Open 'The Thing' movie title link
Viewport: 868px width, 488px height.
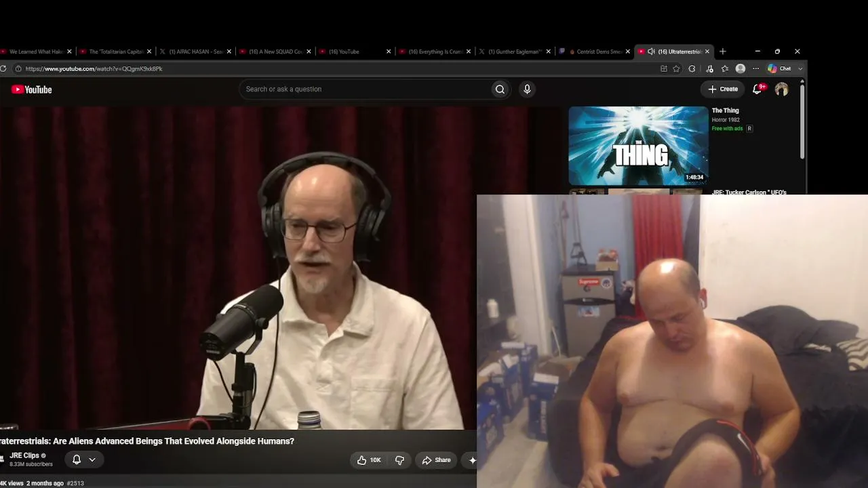[725, 110]
